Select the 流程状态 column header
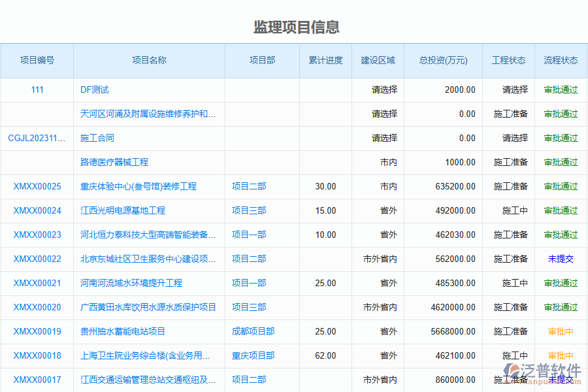Screen dimensions: 588x392 pos(561,61)
